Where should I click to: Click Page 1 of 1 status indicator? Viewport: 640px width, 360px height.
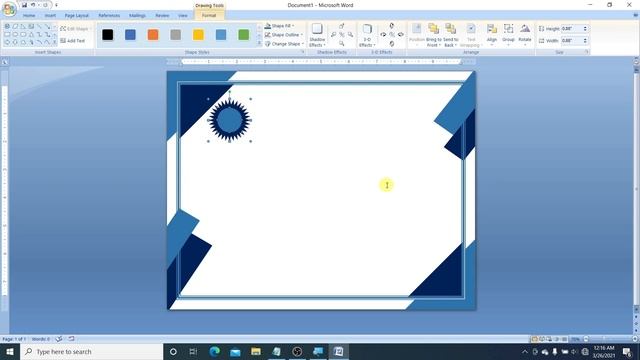point(14,339)
